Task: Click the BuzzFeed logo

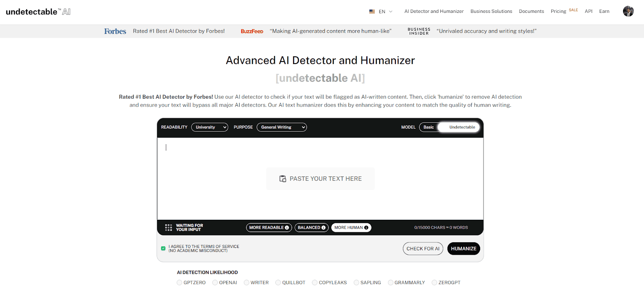Action: (x=252, y=31)
